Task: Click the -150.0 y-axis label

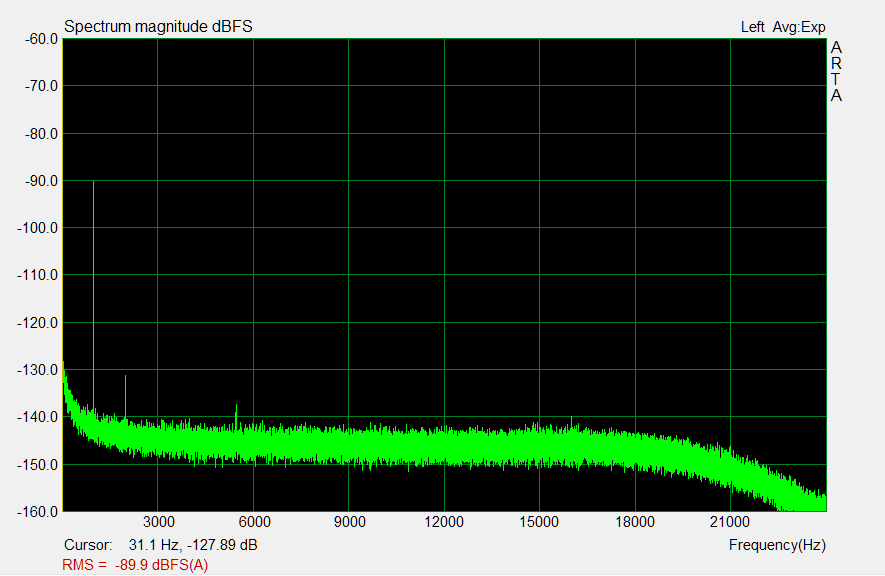Action: 38,465
